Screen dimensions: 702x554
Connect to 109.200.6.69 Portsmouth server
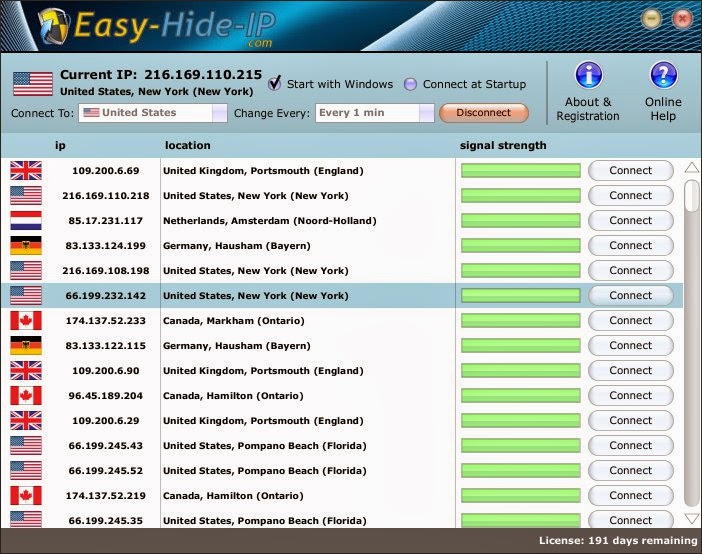(x=630, y=171)
